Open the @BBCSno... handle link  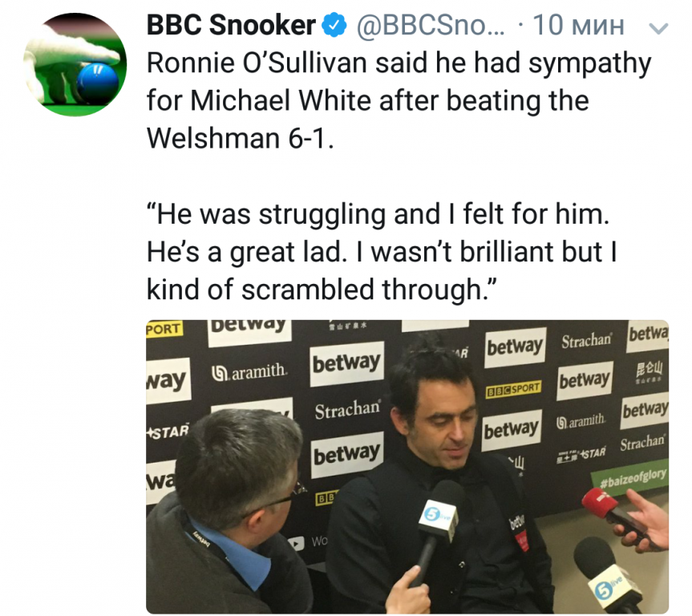(431, 25)
